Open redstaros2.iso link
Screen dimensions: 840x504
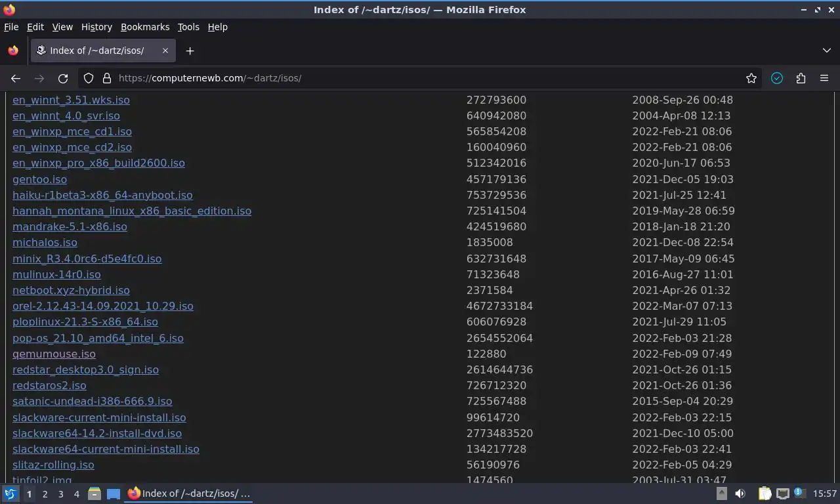click(x=49, y=385)
